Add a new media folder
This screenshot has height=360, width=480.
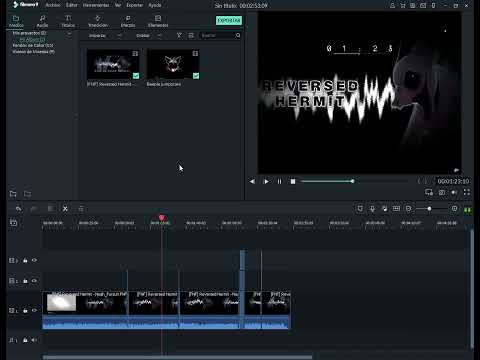(13, 194)
